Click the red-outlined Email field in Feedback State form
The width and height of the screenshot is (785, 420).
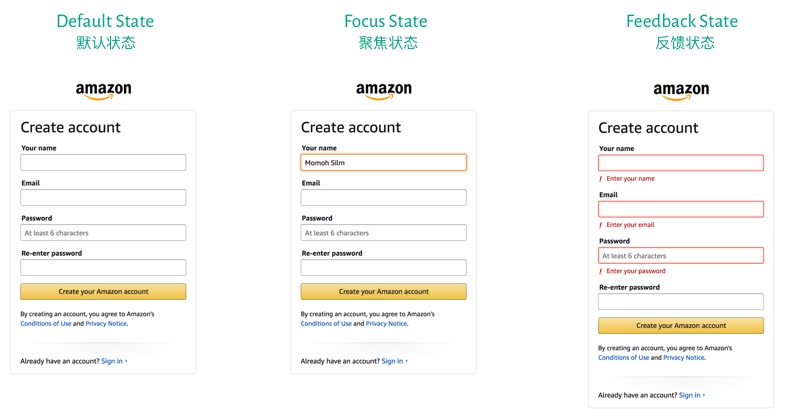click(x=681, y=209)
